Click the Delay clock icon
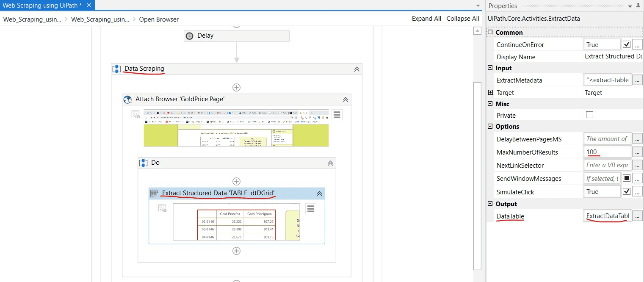644x282 pixels. pos(190,36)
